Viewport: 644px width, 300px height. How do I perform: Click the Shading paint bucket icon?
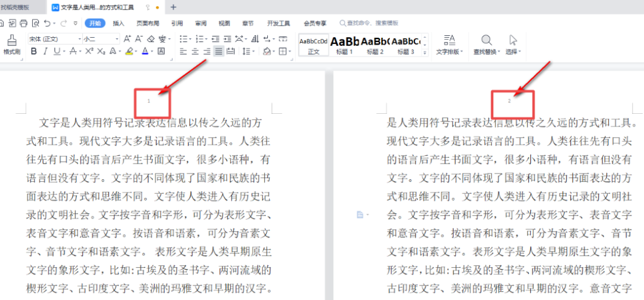[267, 52]
